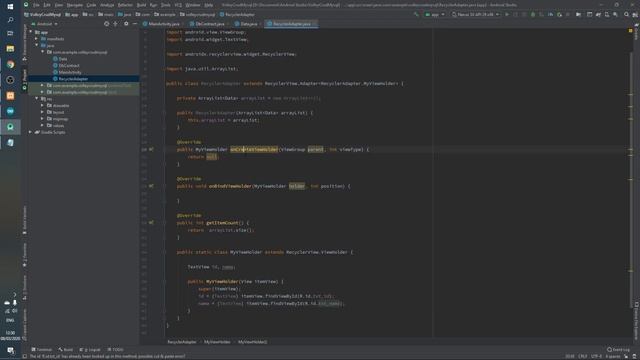Open Windows notification center icon

tap(10, 350)
